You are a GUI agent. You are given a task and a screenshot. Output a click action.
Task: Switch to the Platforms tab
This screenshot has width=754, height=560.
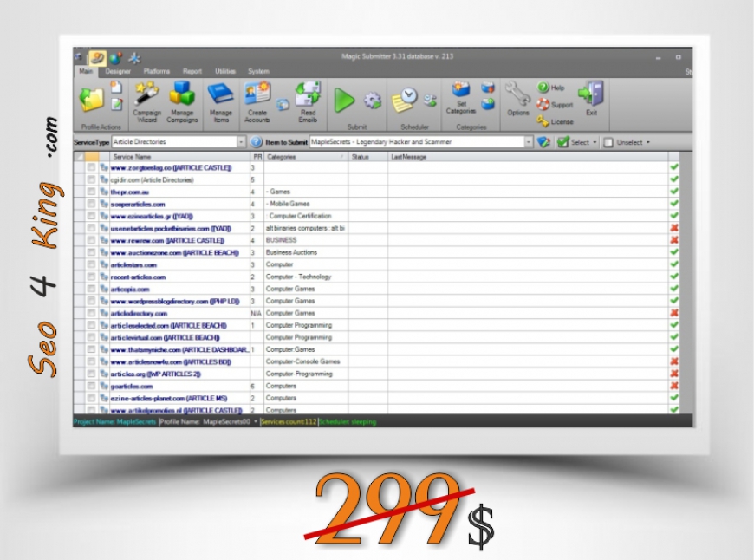157,71
